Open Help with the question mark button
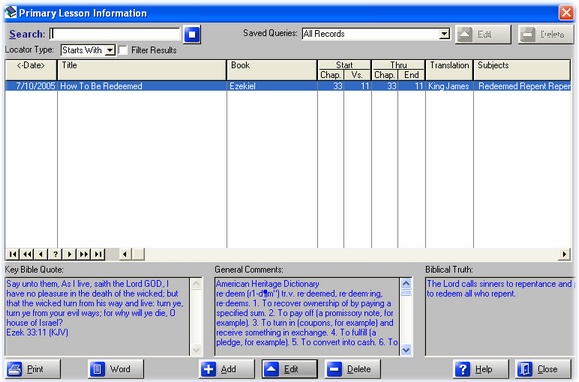This screenshot has width=579, height=382. pos(481,369)
